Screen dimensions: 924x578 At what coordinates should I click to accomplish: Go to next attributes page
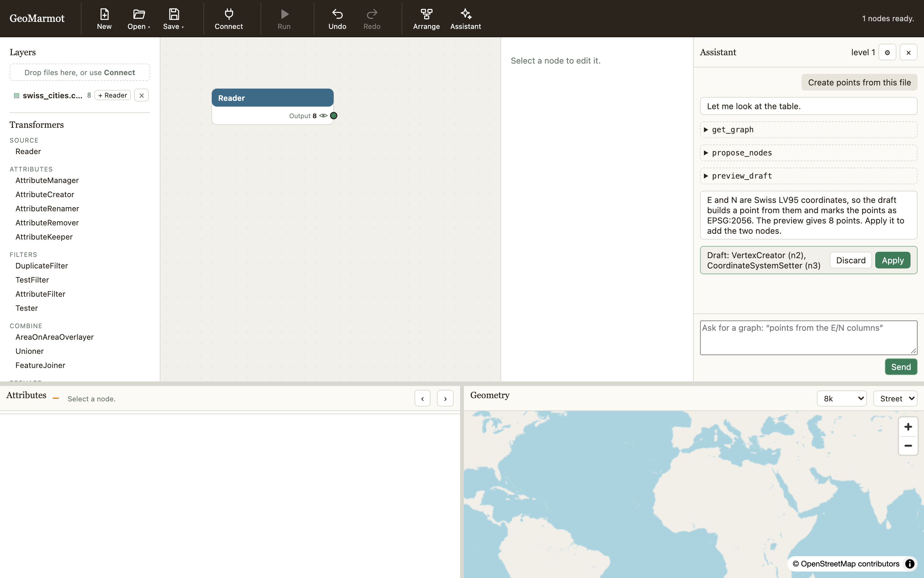pyautogui.click(x=445, y=398)
